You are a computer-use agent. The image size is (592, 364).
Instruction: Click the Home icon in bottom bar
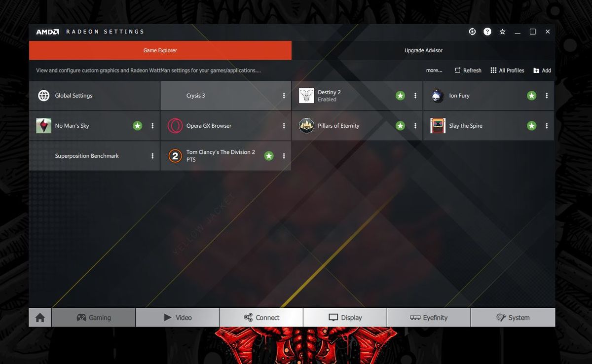tap(39, 317)
